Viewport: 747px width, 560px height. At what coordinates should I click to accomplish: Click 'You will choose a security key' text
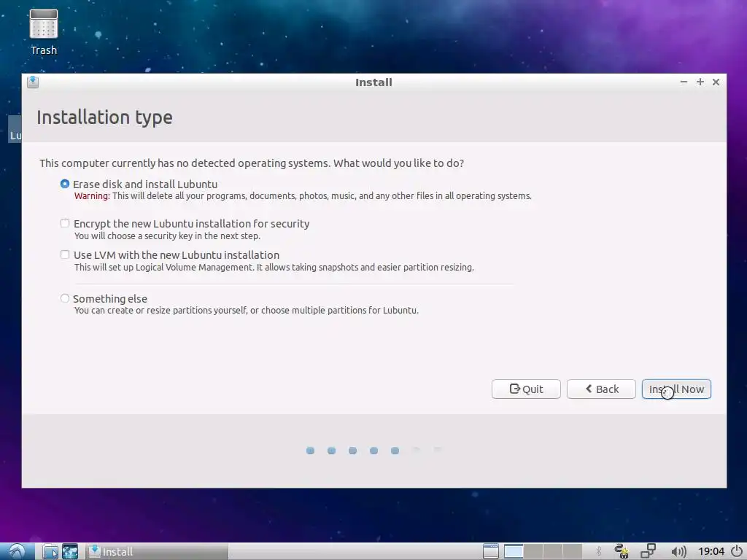point(167,236)
